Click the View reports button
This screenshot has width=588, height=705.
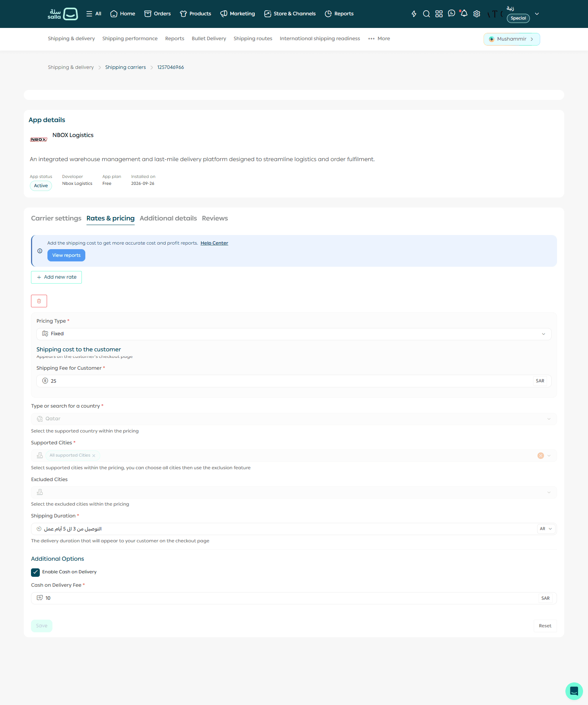point(66,255)
